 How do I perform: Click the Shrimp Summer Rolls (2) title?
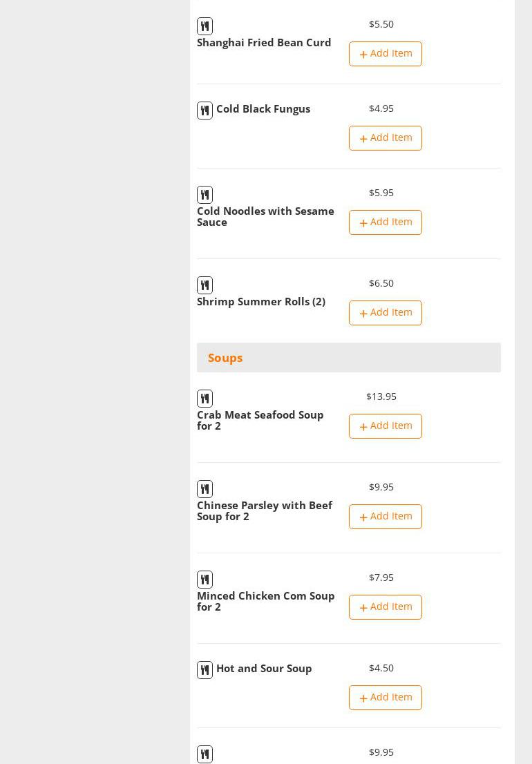(x=261, y=302)
